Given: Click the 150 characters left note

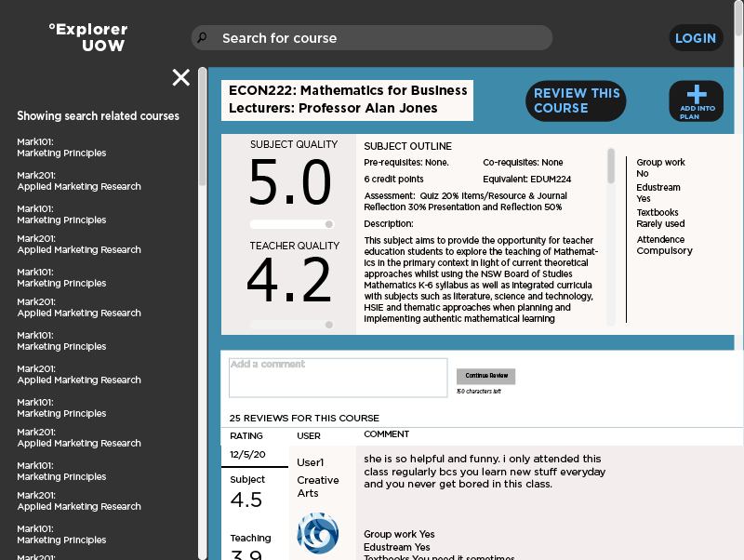Looking at the screenshot, I should [479, 392].
